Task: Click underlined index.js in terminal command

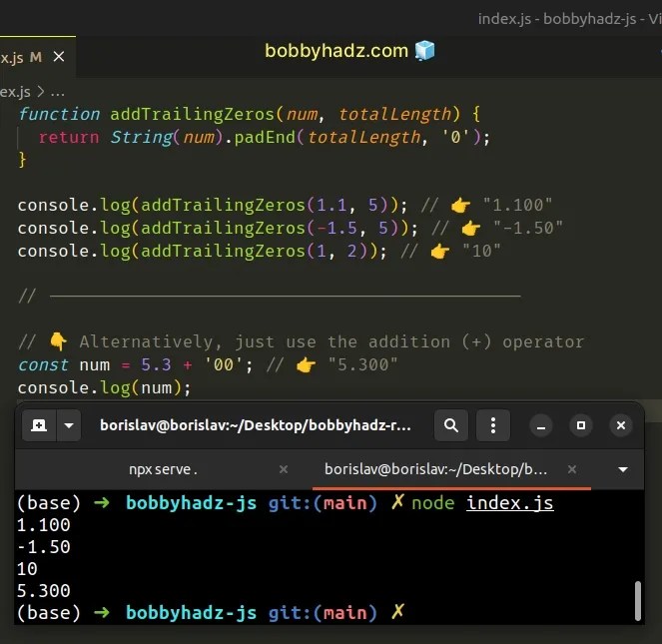Action: (x=509, y=503)
